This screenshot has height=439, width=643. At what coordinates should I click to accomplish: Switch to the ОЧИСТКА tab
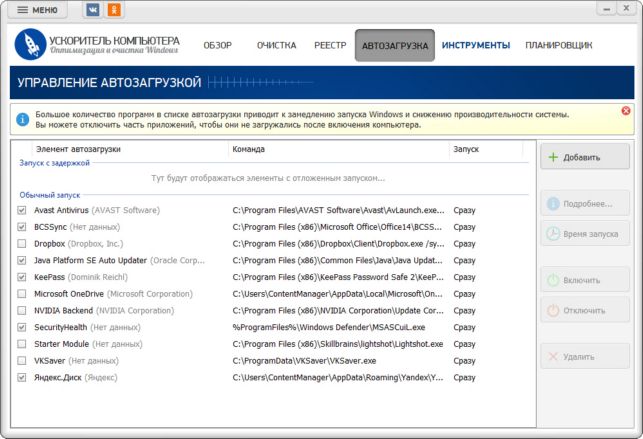pos(276,45)
